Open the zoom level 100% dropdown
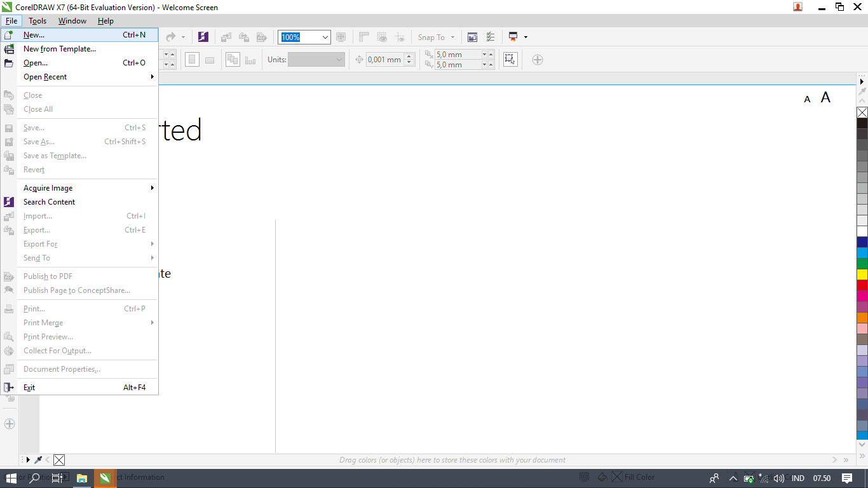 click(325, 37)
